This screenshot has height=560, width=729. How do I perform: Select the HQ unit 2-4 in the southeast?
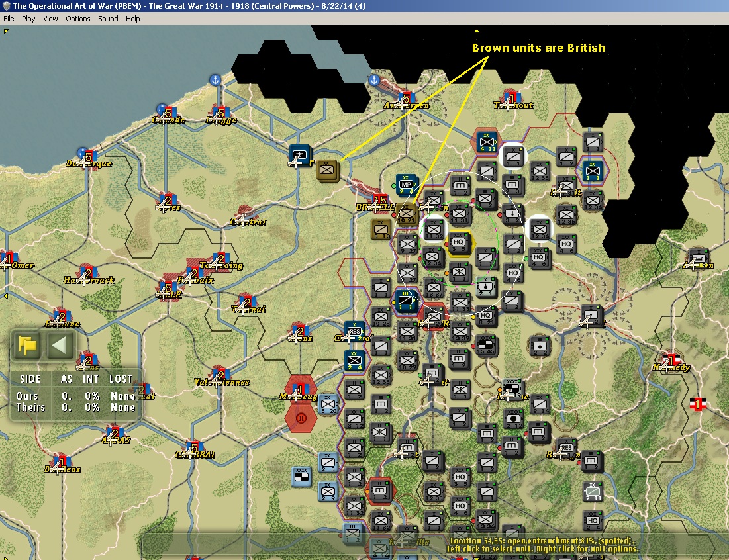tap(593, 520)
